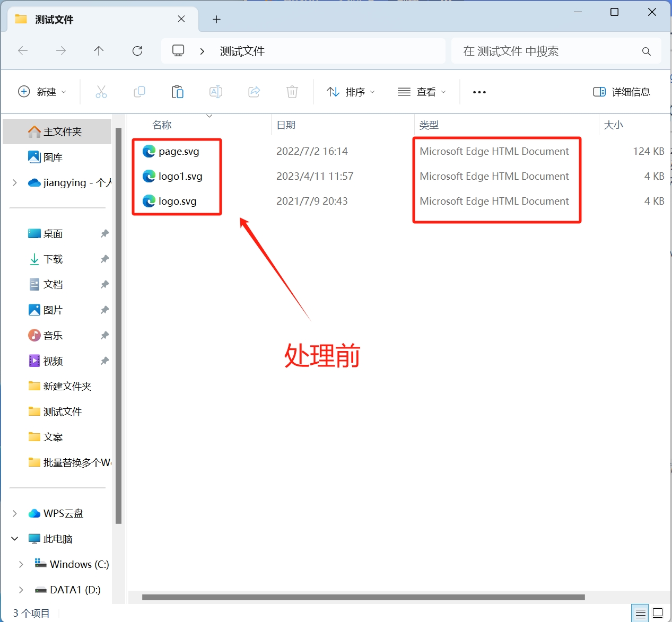Select the Cut icon in the toolbar

pyautogui.click(x=101, y=91)
